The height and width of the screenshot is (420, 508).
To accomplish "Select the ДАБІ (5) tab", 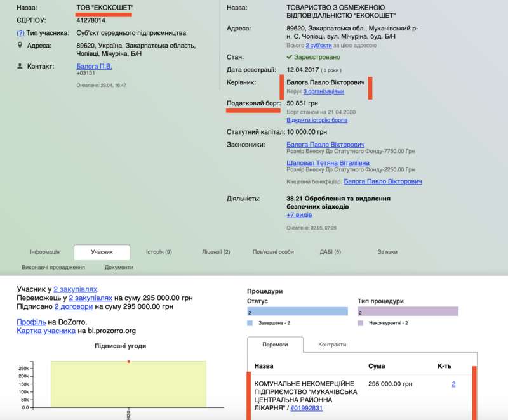I will point(330,252).
